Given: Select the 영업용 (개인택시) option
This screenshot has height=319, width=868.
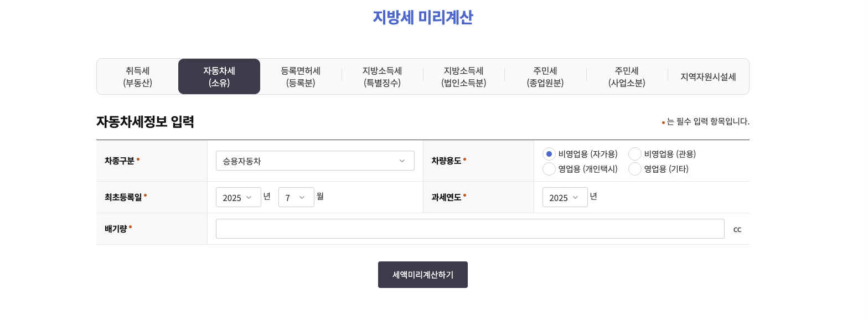Looking at the screenshot, I should click(549, 169).
